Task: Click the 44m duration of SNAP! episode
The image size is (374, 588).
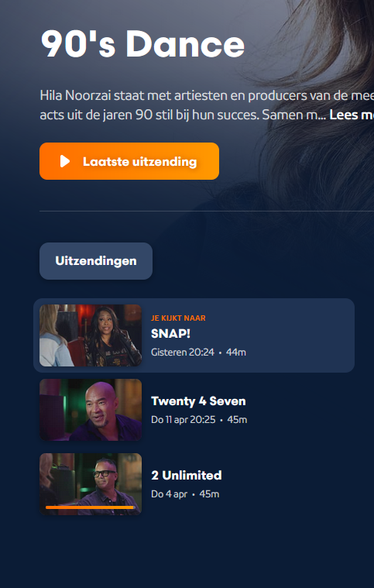Action: point(235,352)
